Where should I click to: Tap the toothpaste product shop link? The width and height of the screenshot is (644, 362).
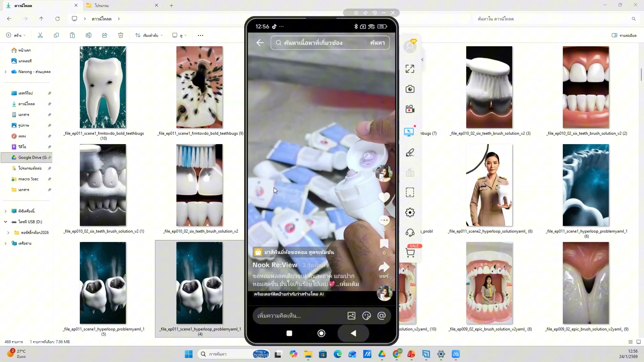[x=294, y=252]
